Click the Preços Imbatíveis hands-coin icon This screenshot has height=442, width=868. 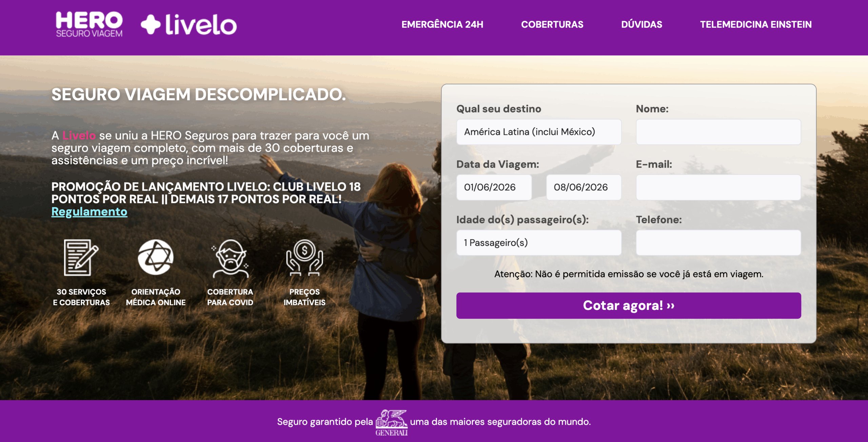click(304, 257)
